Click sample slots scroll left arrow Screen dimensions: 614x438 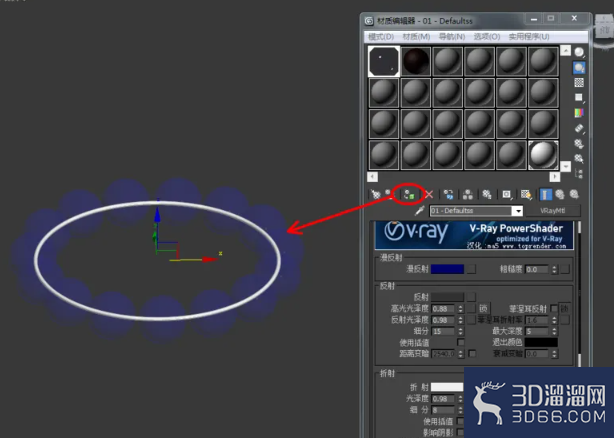coord(372,177)
